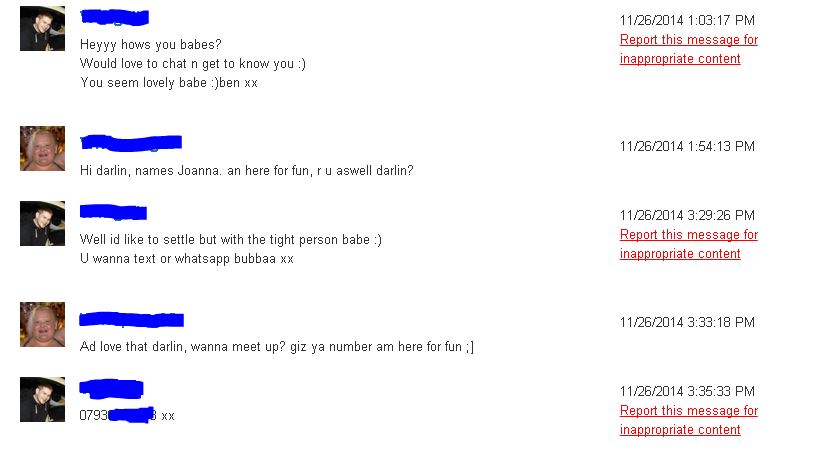Click the 11/26/2014 3:33:18 PM timestamp
The height and width of the screenshot is (455, 827).
(x=686, y=322)
